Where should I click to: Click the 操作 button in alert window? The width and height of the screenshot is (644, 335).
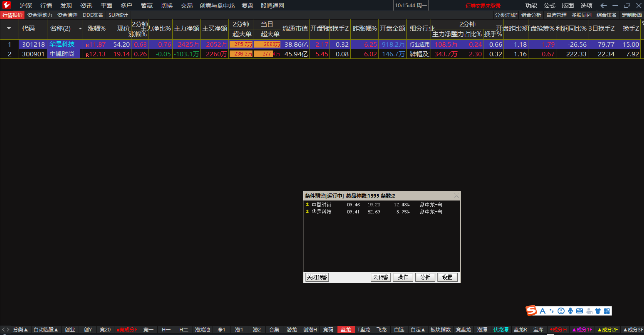[x=403, y=277]
